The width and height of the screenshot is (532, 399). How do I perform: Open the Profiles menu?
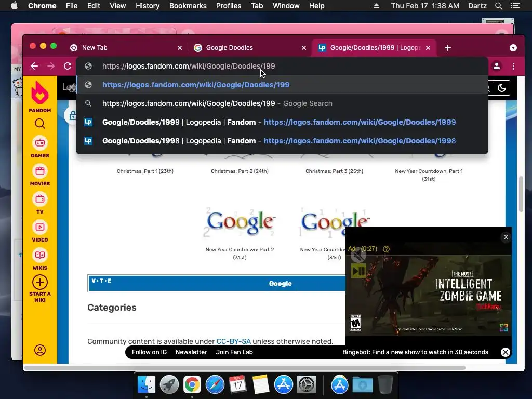[229, 6]
